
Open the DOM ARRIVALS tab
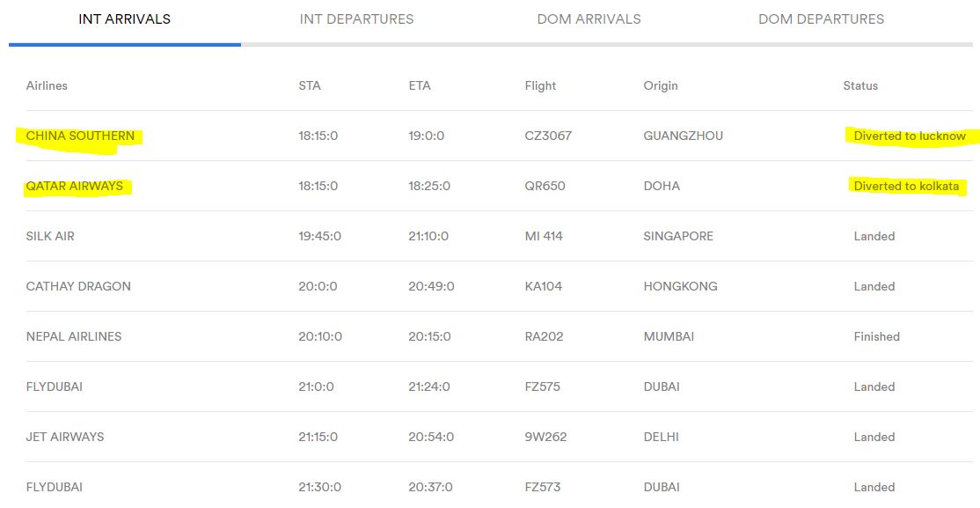589,19
